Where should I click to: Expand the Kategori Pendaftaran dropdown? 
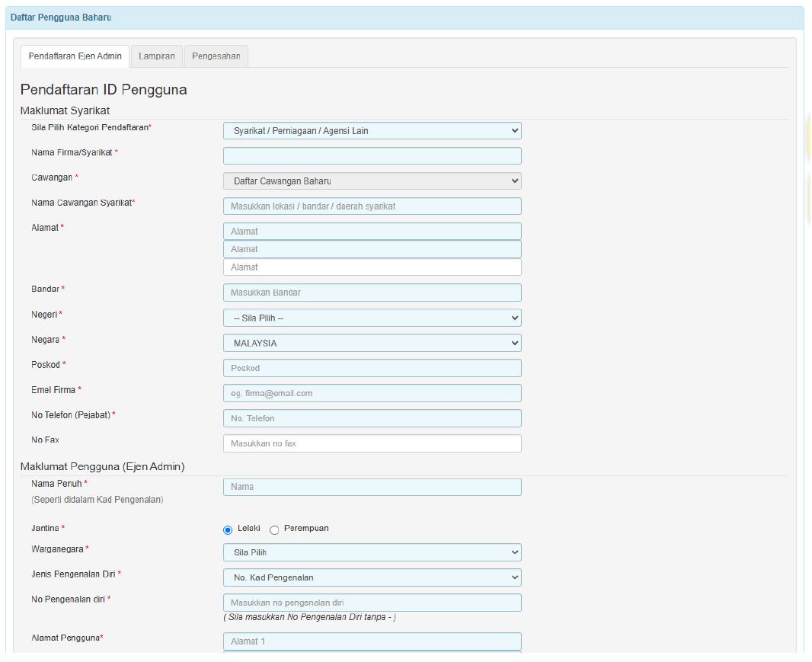coord(372,130)
